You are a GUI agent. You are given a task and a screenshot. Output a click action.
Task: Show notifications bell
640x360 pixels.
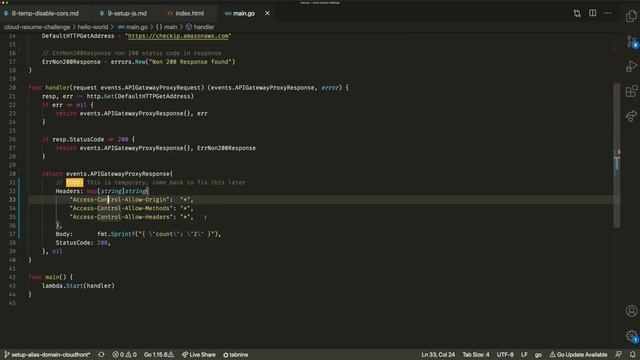coord(632,355)
